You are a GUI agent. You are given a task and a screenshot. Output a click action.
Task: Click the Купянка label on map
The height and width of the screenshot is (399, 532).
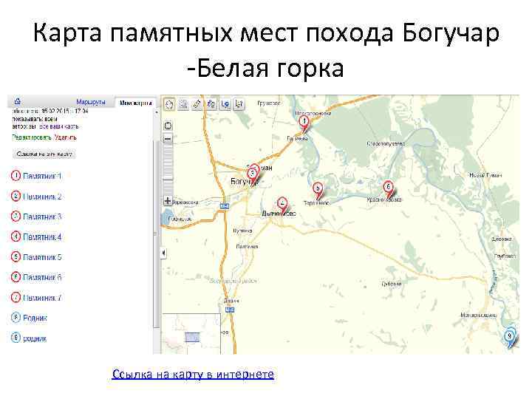[x=242, y=231]
